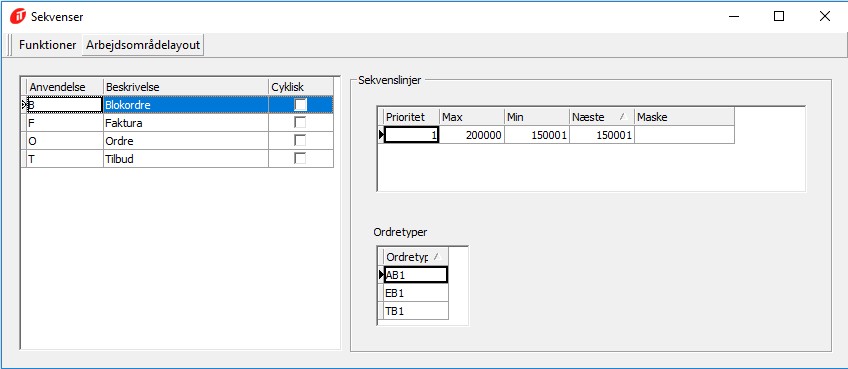Sort by the Næste column header
Image resolution: width=848 pixels, height=369 pixels.
(601, 117)
